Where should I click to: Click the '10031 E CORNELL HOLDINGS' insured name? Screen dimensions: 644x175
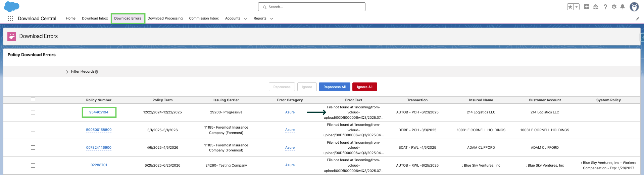coord(481,130)
